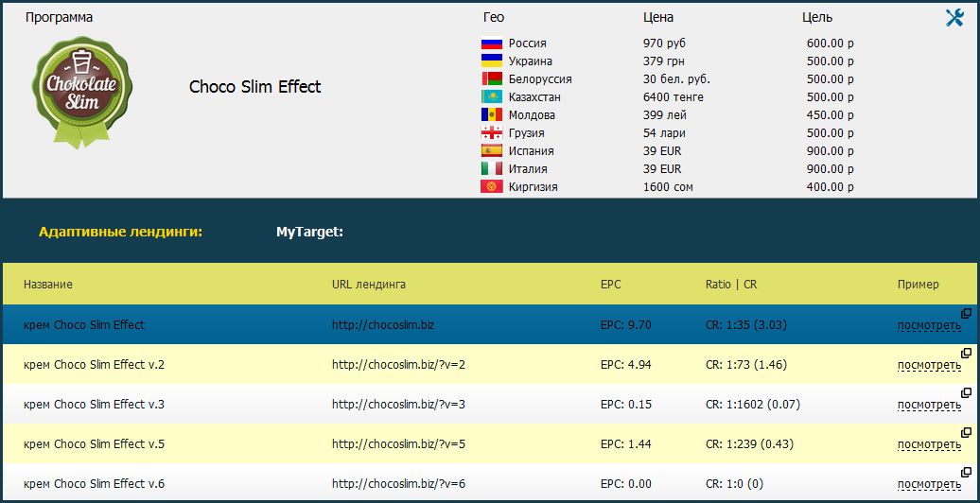Click the Название column header
The image size is (980, 503).
click(x=48, y=285)
